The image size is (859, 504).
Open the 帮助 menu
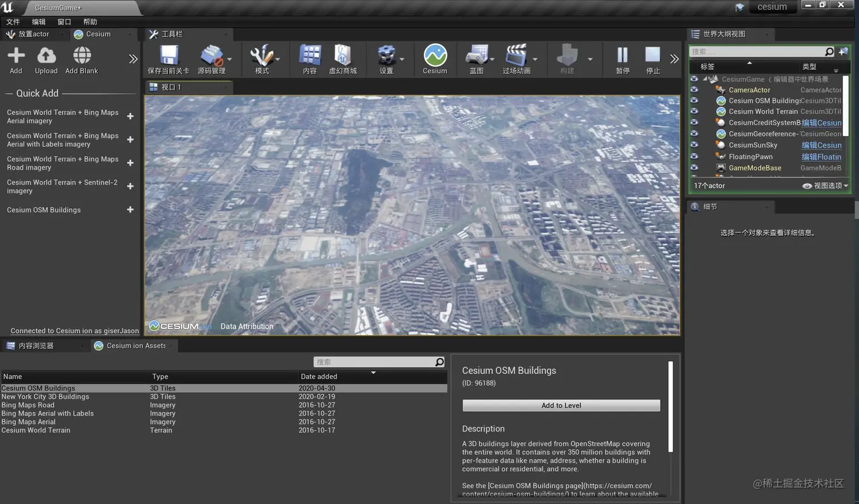pyautogui.click(x=90, y=22)
